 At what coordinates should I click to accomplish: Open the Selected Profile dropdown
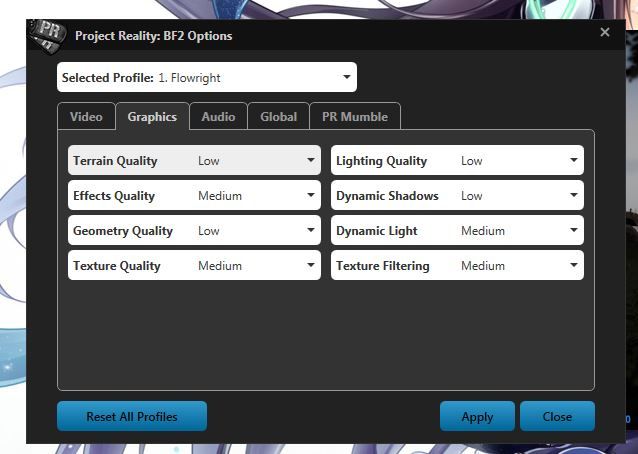click(x=206, y=77)
